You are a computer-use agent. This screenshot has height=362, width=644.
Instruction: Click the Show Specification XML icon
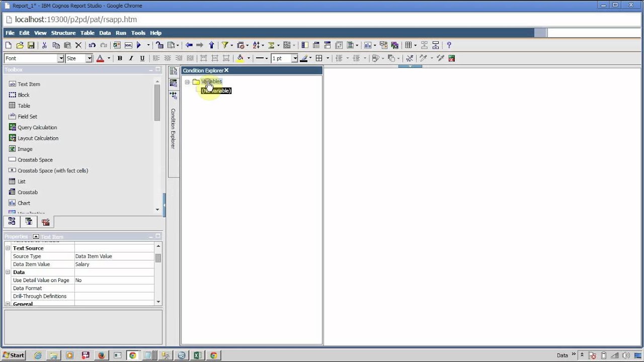(128, 45)
